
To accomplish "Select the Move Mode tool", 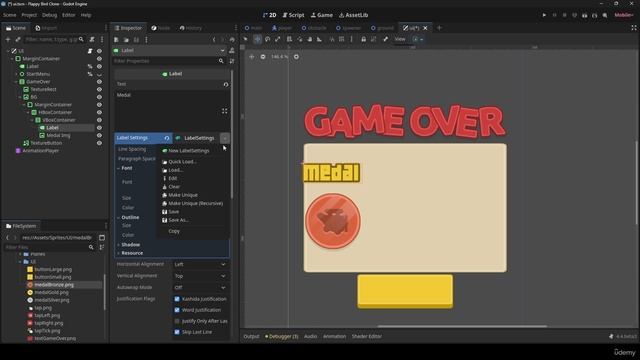I will [257, 39].
